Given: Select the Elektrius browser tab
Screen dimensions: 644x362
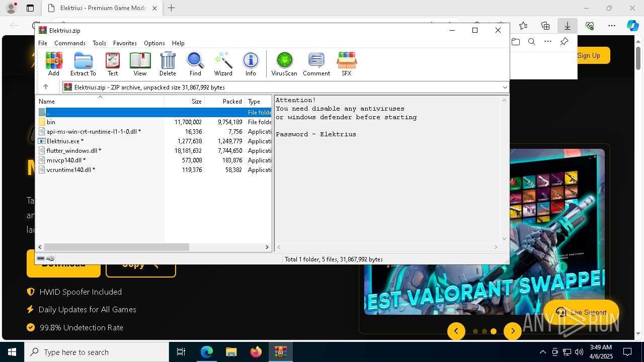Looking at the screenshot, I should (x=102, y=8).
